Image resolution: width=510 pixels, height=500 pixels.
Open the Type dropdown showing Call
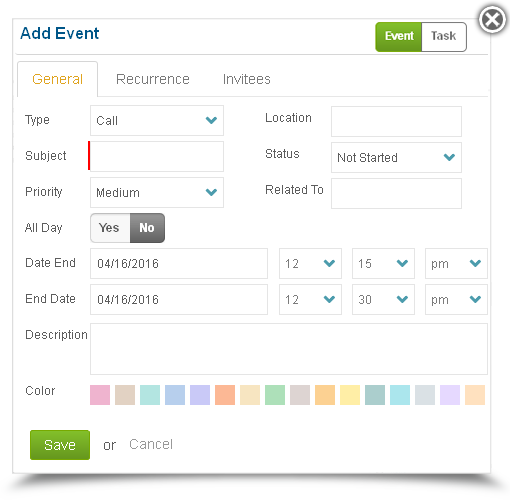[157, 120]
